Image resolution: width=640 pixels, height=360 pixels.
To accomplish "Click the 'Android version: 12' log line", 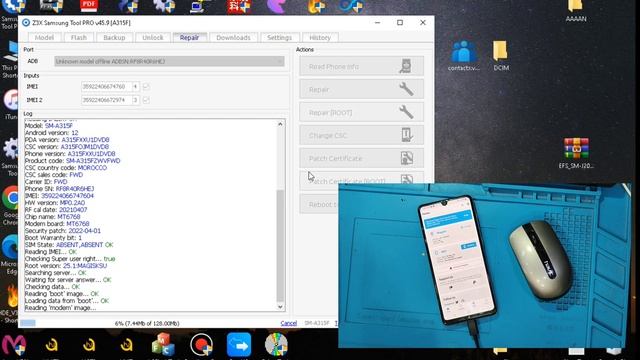I will pos(51,133).
